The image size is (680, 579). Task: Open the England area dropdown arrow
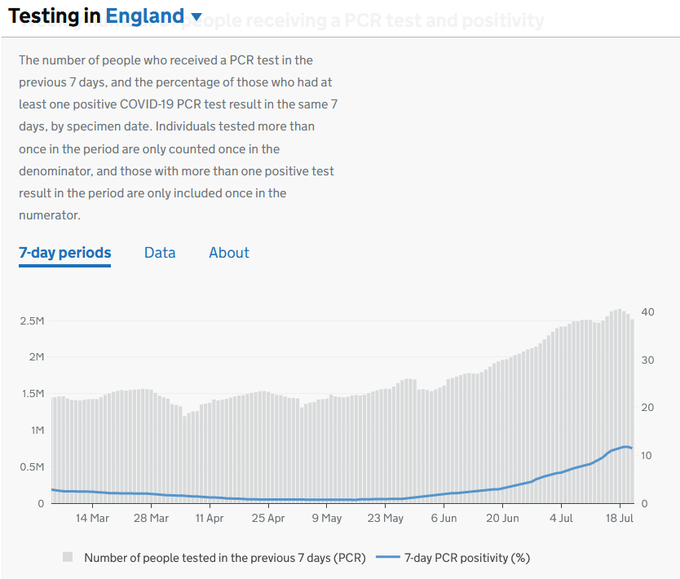coord(196,17)
